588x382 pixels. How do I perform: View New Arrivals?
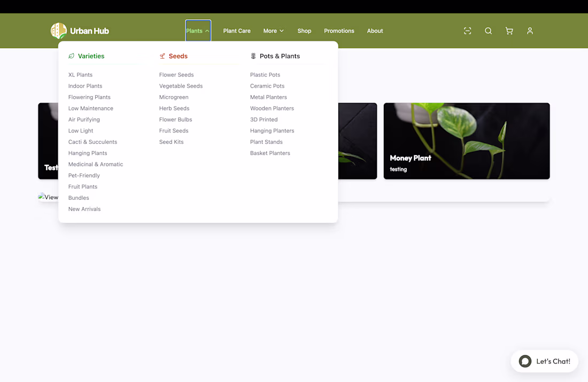pos(84,209)
